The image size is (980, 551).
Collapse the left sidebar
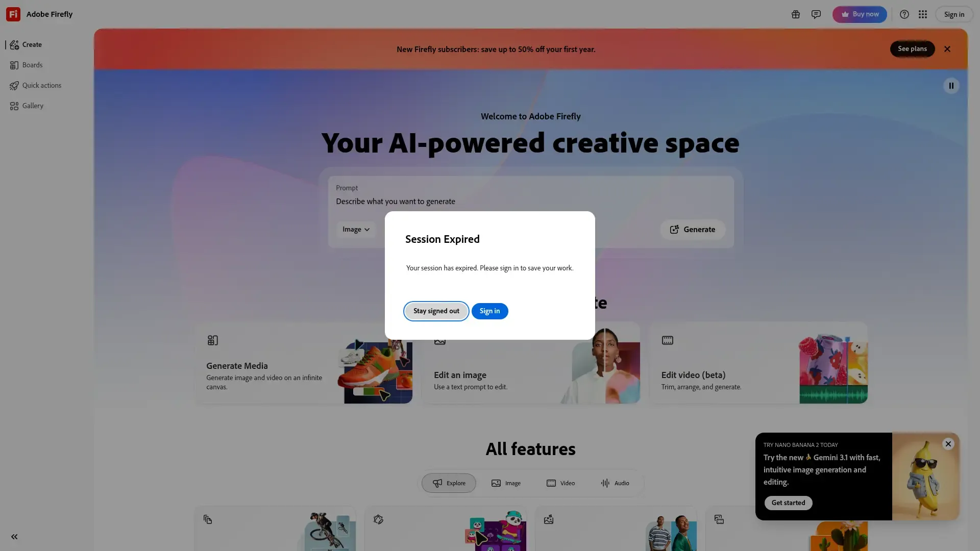[14, 537]
